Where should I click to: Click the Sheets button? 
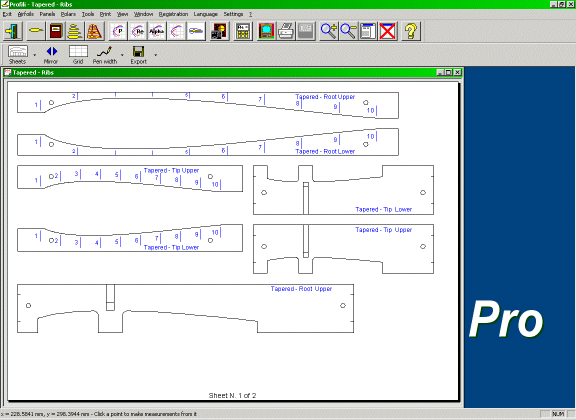[x=17, y=55]
